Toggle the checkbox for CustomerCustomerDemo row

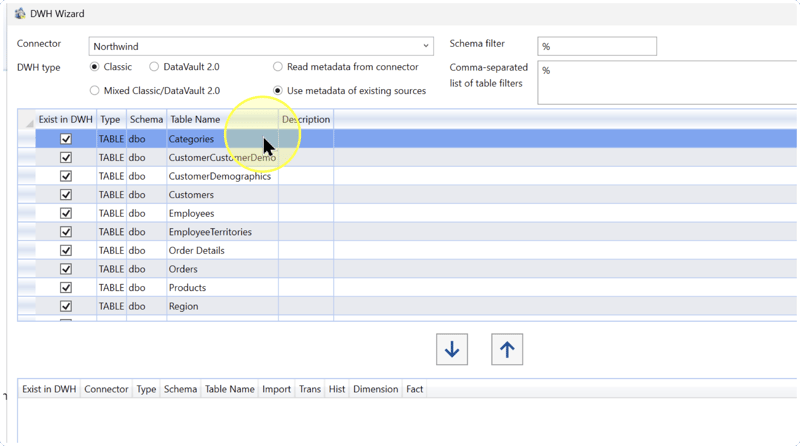click(66, 158)
